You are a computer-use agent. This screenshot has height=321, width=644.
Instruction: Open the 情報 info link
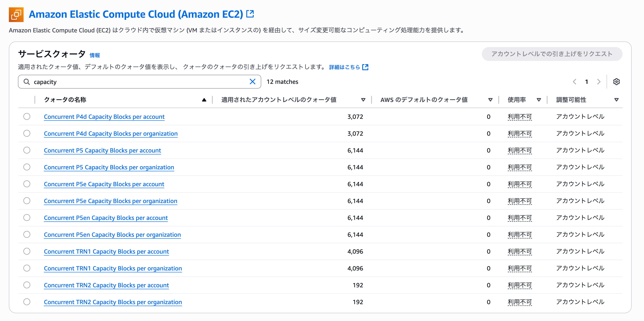pyautogui.click(x=95, y=55)
